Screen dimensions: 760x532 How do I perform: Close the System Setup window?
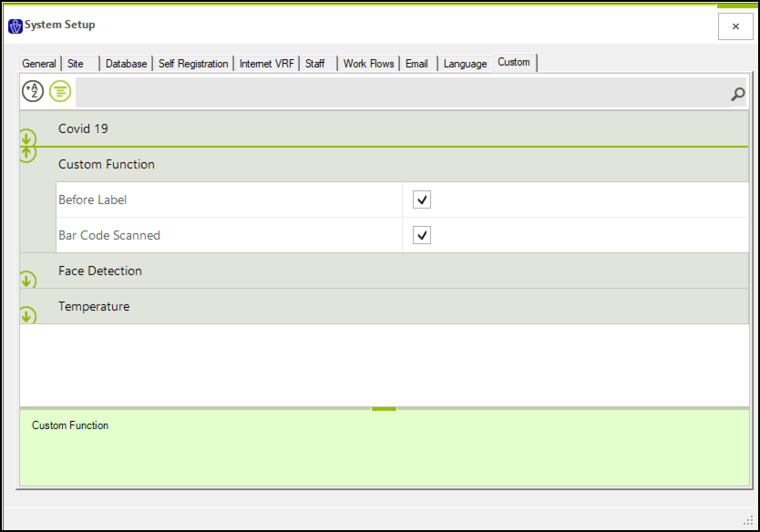pyautogui.click(x=735, y=26)
